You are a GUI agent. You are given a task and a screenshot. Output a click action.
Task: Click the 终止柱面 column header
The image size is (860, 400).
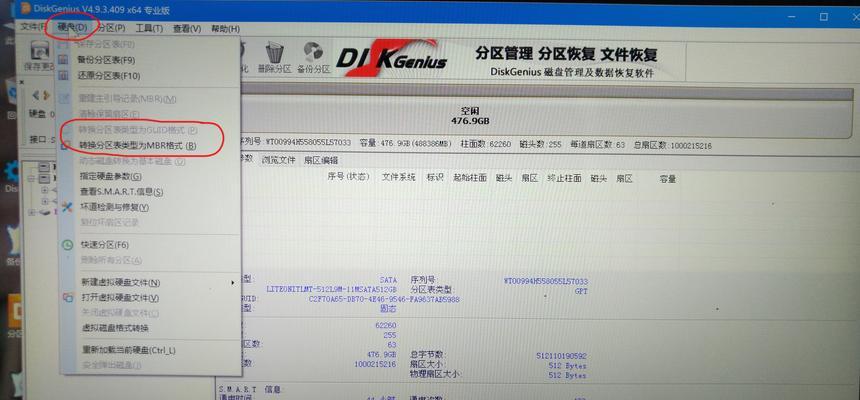point(564,178)
